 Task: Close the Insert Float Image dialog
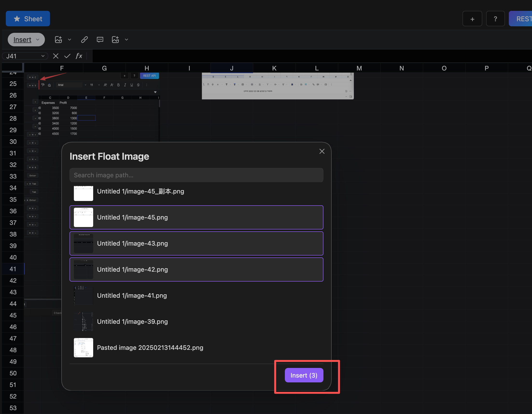tap(322, 151)
